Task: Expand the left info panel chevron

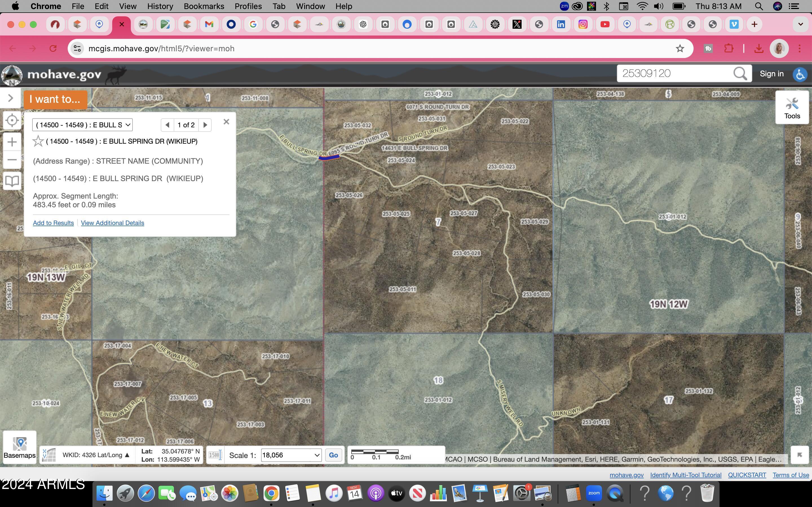Action: pos(10,97)
